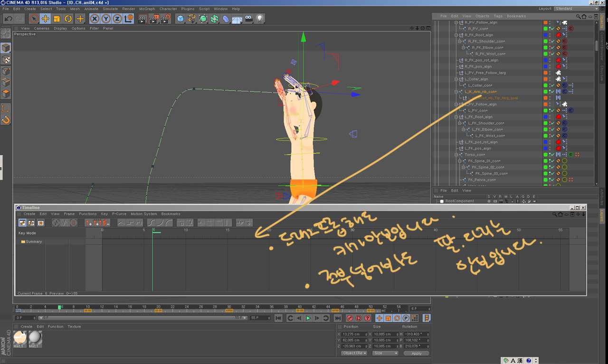The image size is (608, 364).
Task: Activate the Rotate tool in top toolbar
Action: (68, 19)
